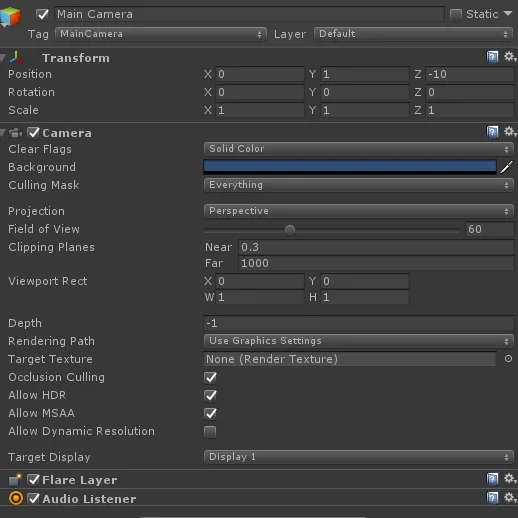Open Camera component settings gear menu
This screenshot has height=518, width=518.
(x=510, y=132)
